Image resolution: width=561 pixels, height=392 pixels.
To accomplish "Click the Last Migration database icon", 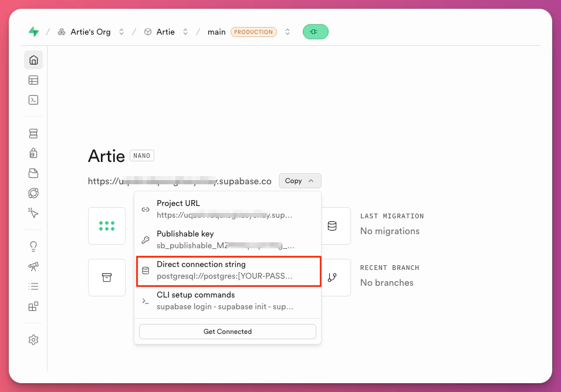I will click(332, 226).
